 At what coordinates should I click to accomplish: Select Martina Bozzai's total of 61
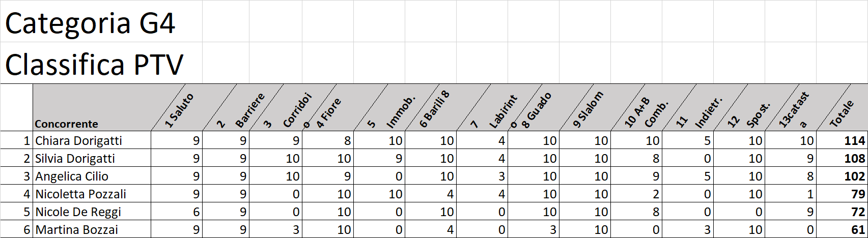(x=857, y=230)
